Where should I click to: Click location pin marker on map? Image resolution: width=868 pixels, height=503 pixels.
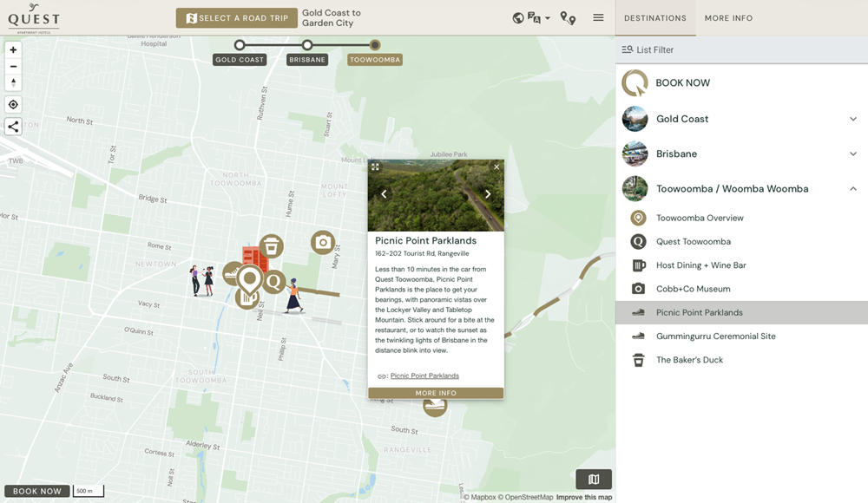pyautogui.click(x=250, y=280)
